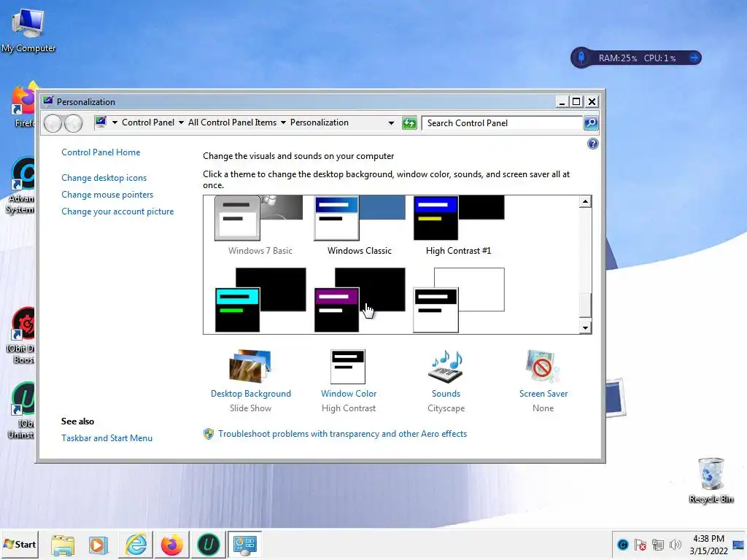Click the search magnifier icon
747x560 pixels.
click(591, 122)
